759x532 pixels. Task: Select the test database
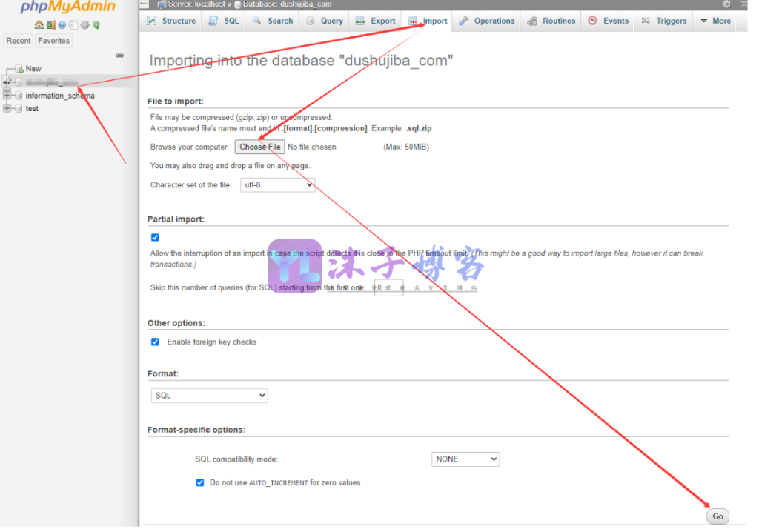point(32,108)
